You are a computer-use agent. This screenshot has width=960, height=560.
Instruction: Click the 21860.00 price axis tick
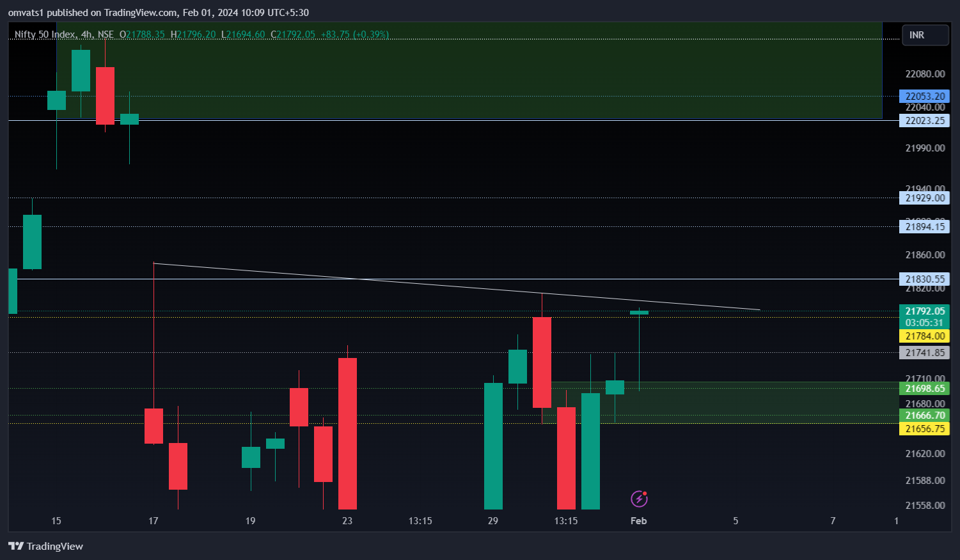[x=925, y=255]
